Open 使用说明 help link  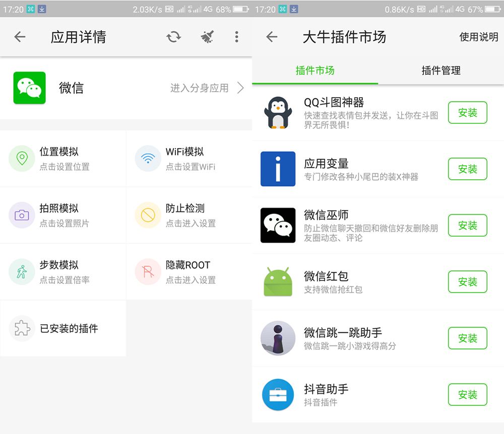pyautogui.click(x=479, y=37)
